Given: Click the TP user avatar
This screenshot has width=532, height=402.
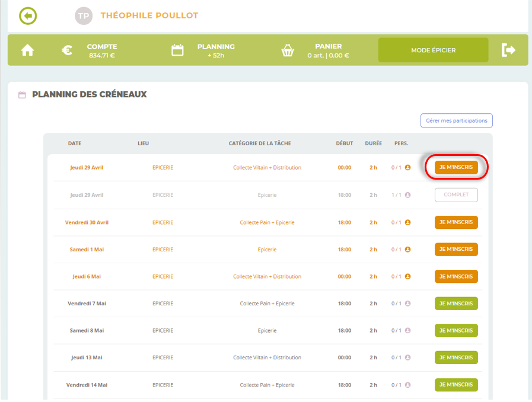Looking at the screenshot, I should point(84,16).
